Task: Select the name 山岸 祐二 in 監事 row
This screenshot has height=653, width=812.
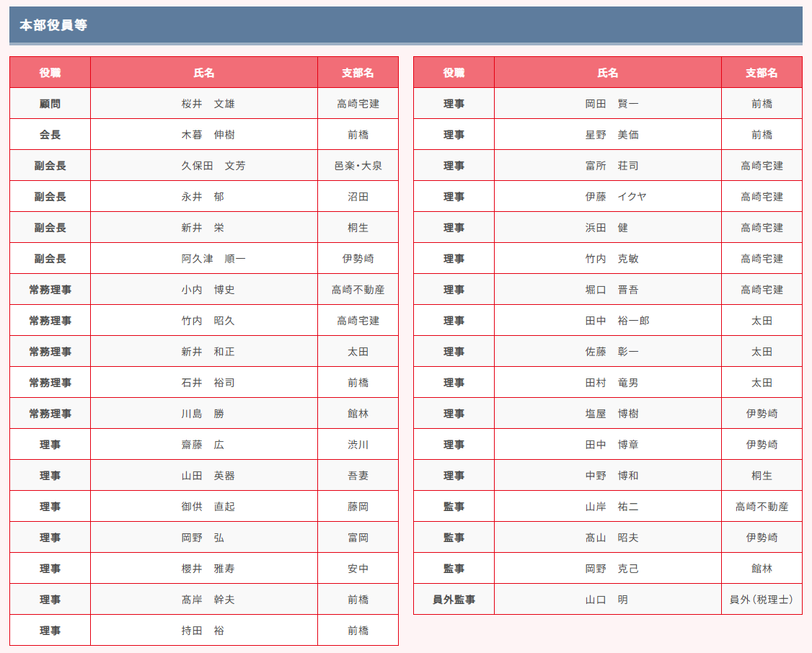Action: 612,507
